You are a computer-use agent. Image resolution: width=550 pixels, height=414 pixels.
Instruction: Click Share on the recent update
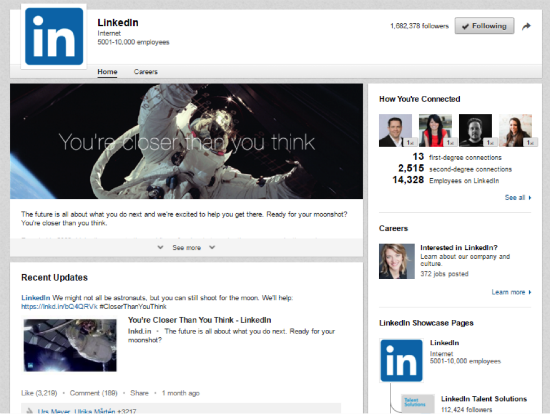[139, 393]
